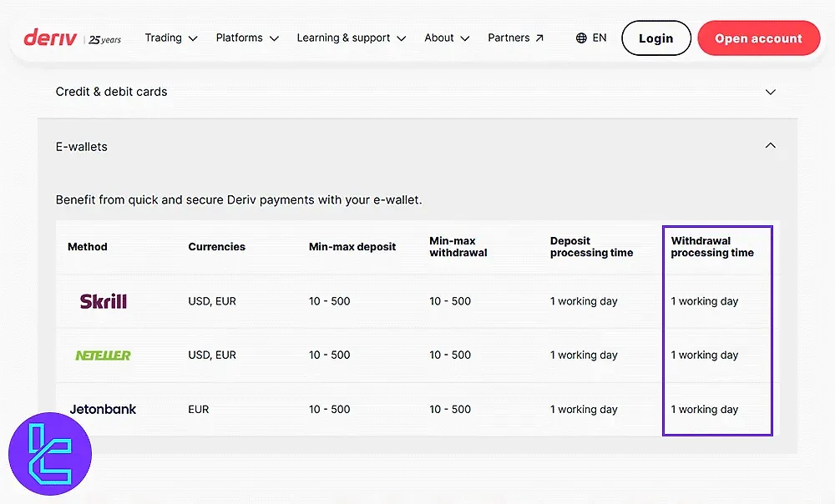Image resolution: width=835 pixels, height=504 pixels.
Task: Click the Withdrawal processing time header
Action: coord(712,246)
